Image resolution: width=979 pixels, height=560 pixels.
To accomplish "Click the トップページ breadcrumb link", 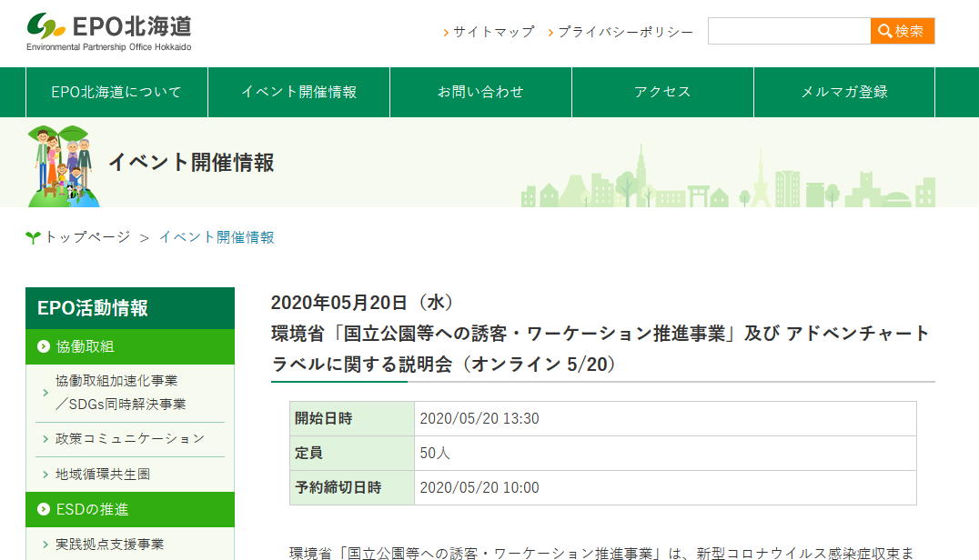I will coord(87,237).
